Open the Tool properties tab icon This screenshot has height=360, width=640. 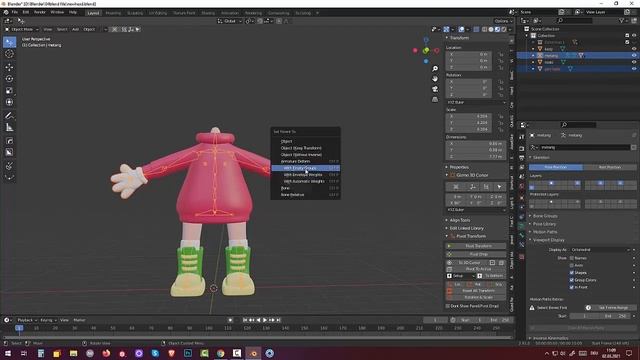coord(522,137)
